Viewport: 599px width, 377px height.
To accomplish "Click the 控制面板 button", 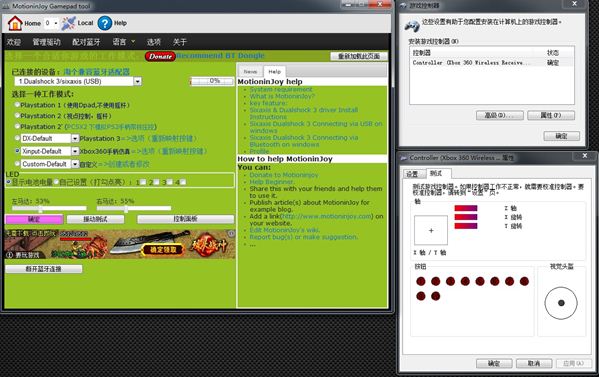I will pyautogui.click(x=185, y=219).
